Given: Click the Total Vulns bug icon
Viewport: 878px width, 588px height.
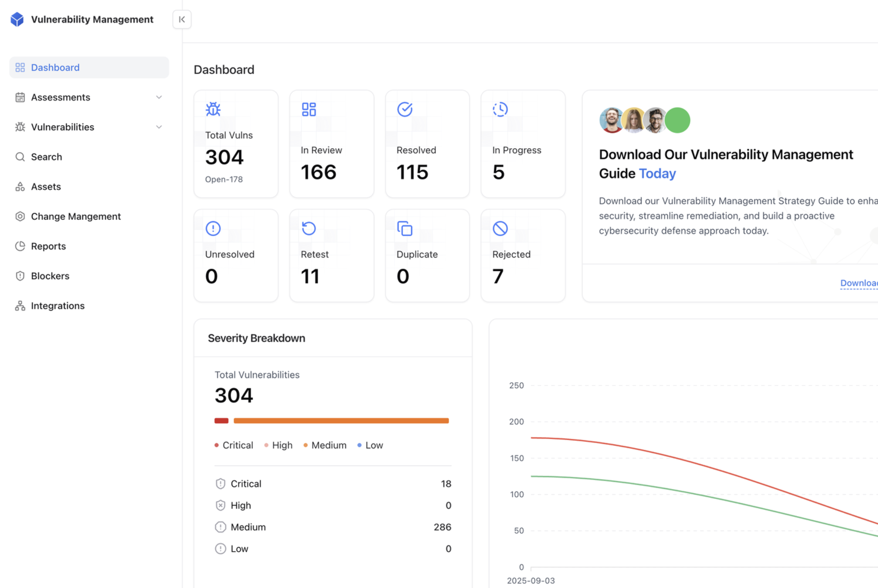Looking at the screenshot, I should click(x=213, y=109).
